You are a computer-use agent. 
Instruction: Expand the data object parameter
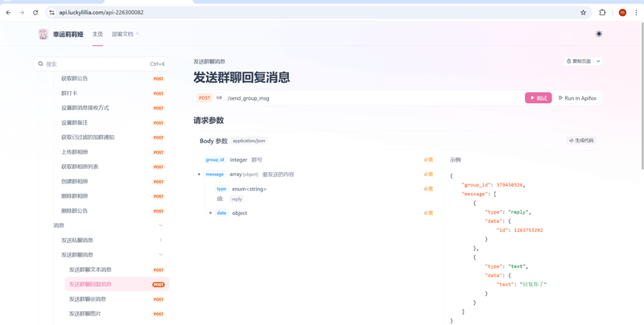coord(211,213)
